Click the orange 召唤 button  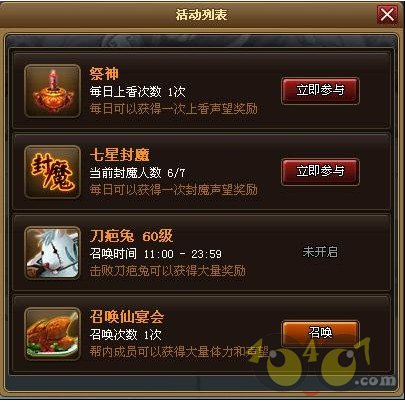point(320,333)
